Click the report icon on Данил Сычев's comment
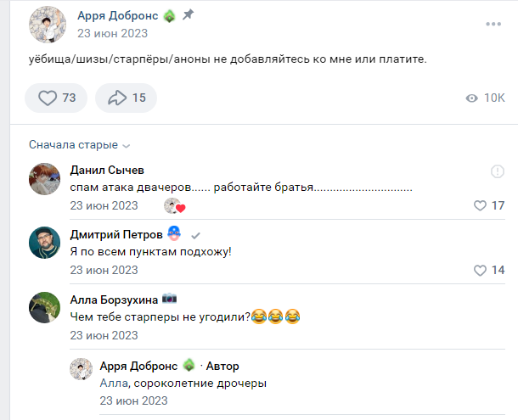The image size is (518, 420). pyautogui.click(x=498, y=172)
